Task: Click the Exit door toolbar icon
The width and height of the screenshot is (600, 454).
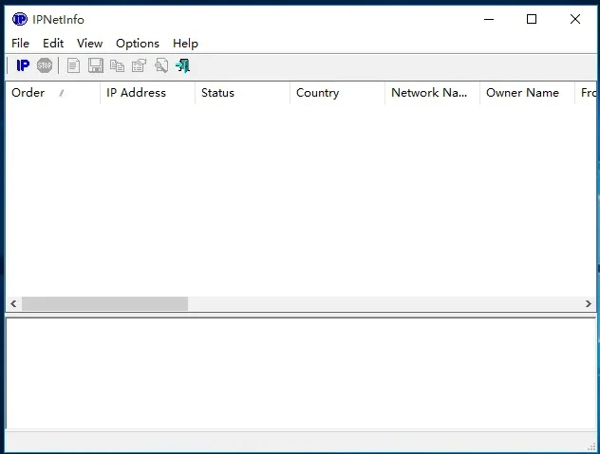Action: tap(183, 66)
